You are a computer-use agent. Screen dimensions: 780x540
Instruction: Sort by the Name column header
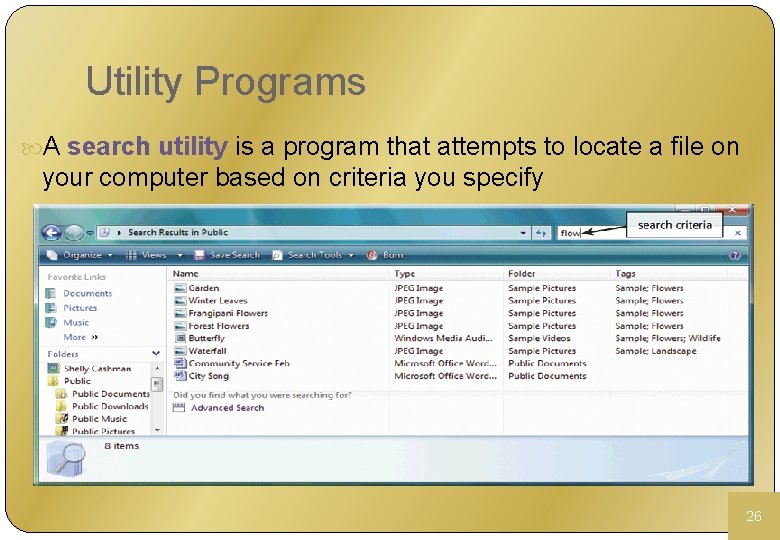tap(186, 273)
